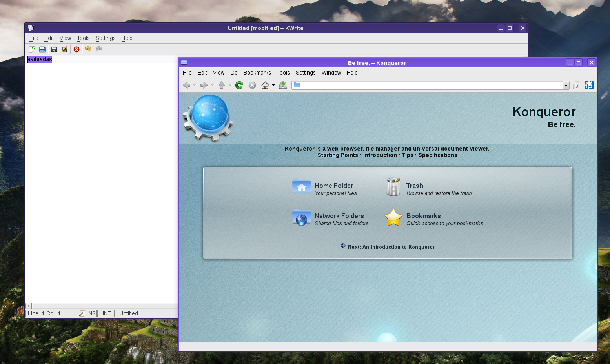
Task: Open the Specifications link
Action: 438,155
